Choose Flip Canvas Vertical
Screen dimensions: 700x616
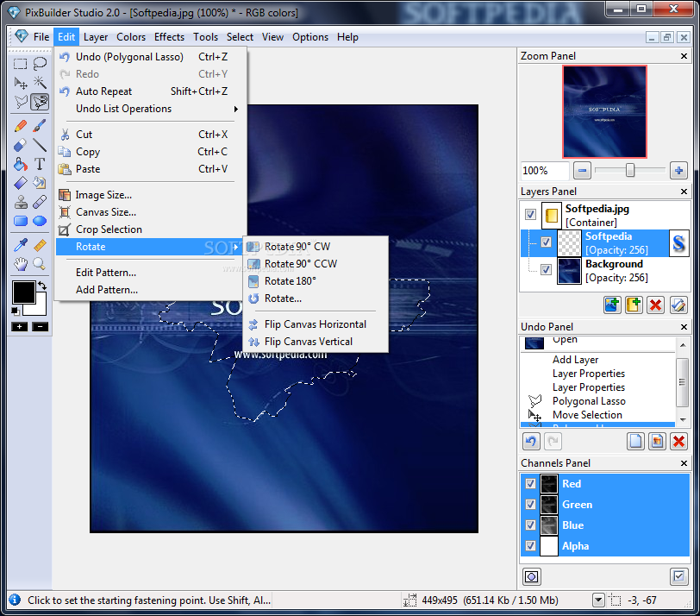click(316, 342)
